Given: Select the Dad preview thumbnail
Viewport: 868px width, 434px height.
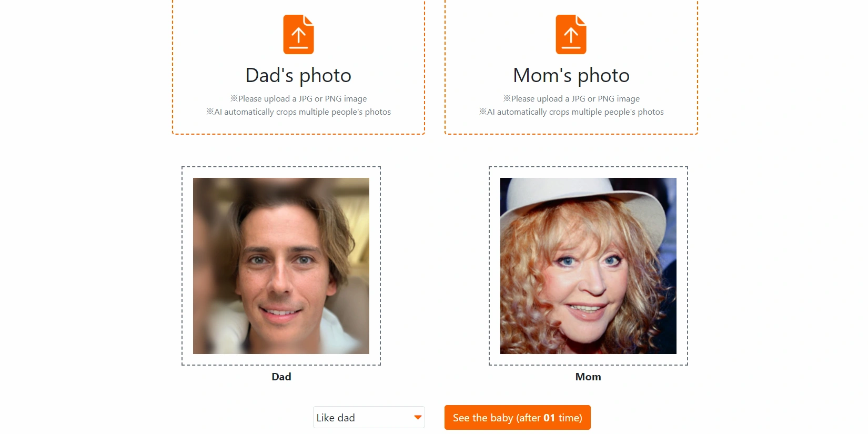Looking at the screenshot, I should [281, 266].
